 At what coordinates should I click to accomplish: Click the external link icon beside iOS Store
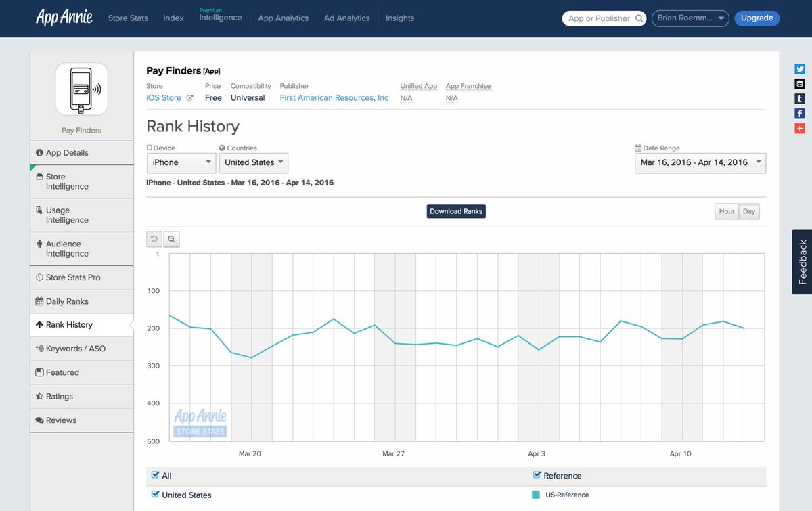[x=189, y=98]
